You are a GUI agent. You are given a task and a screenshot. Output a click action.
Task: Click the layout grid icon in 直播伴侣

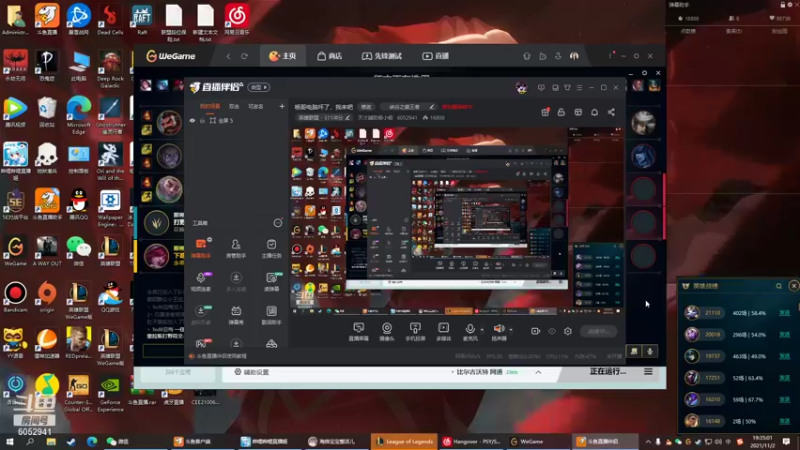[x=578, y=112]
